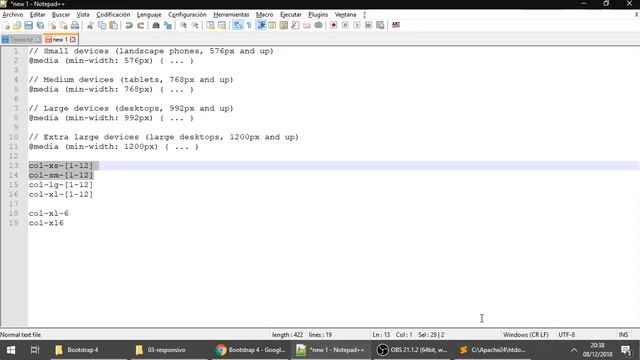Image resolution: width=640 pixels, height=360 pixels.
Task: Open the Macro menu
Action: click(264, 15)
